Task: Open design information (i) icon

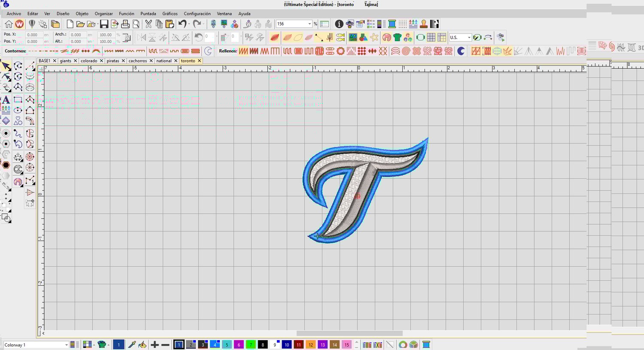Action: (x=339, y=24)
